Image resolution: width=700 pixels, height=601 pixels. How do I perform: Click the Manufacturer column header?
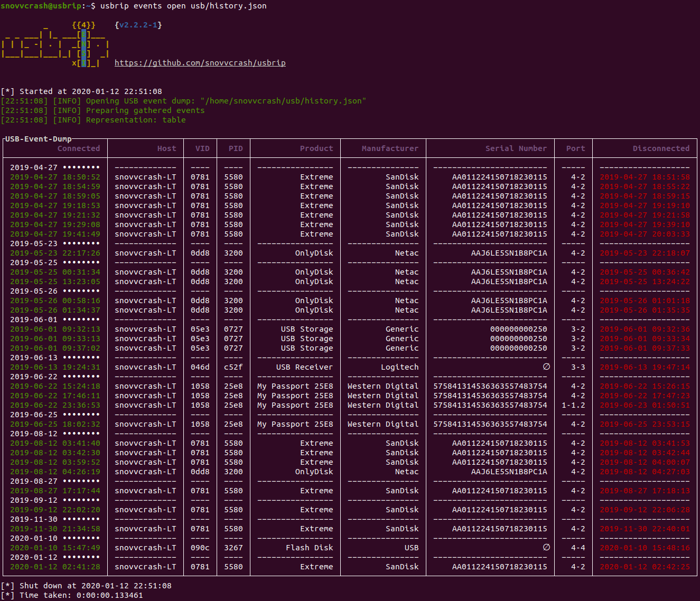[x=390, y=148]
